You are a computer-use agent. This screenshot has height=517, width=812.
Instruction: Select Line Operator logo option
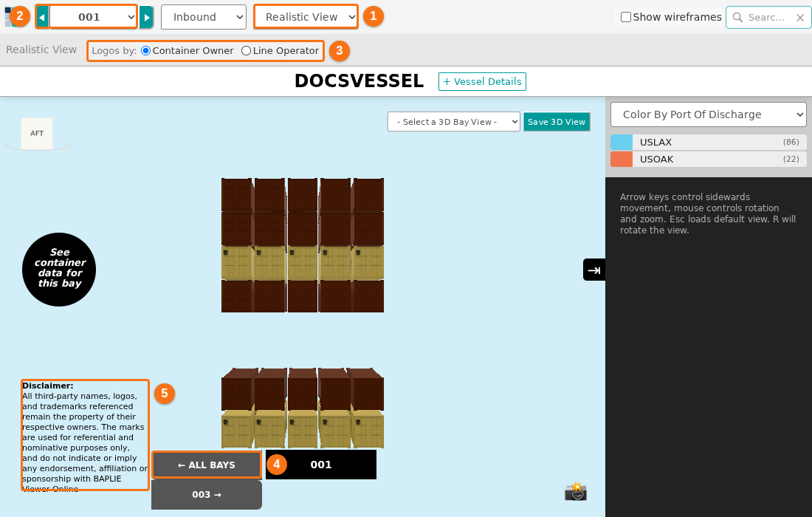(246, 51)
